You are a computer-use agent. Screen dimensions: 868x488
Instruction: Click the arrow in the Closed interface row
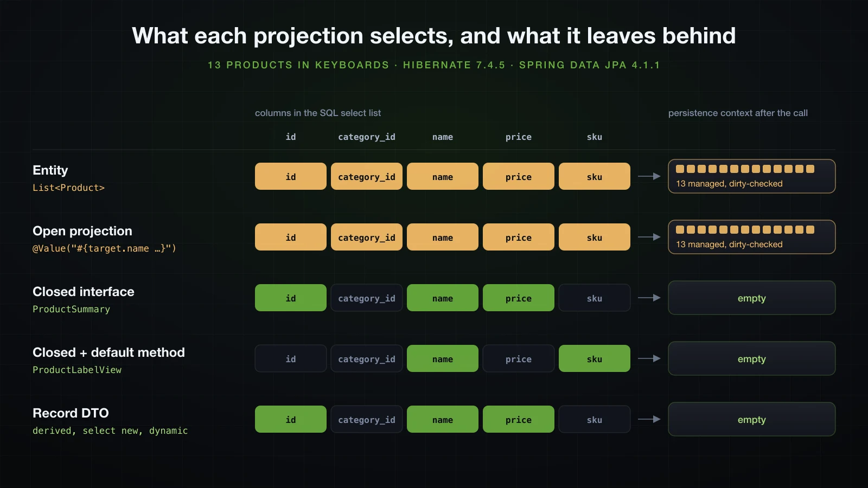pyautogui.click(x=649, y=298)
